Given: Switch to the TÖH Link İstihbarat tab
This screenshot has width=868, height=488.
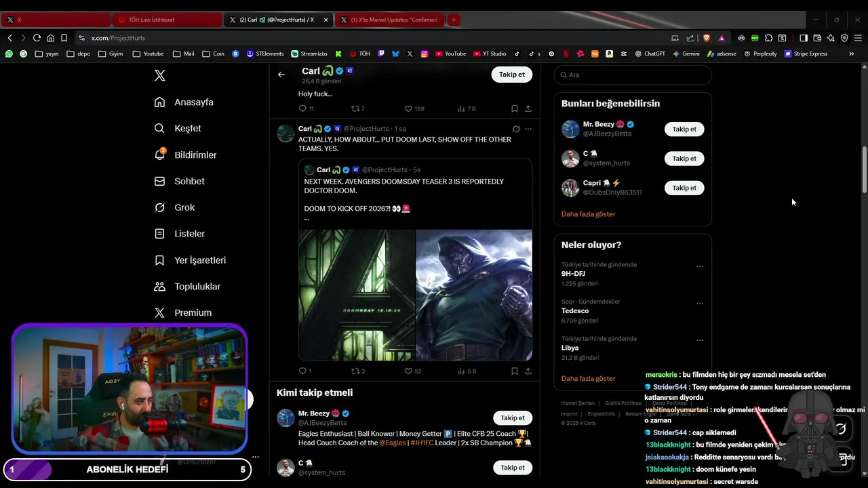Looking at the screenshot, I should tap(166, 20).
